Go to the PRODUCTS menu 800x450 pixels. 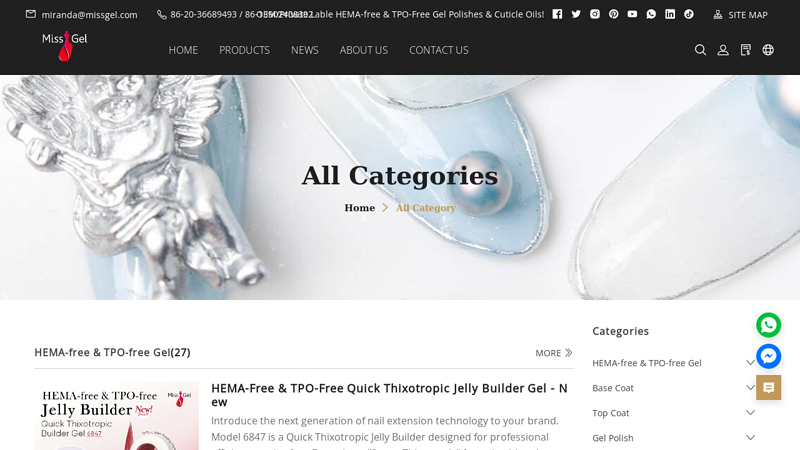(244, 50)
